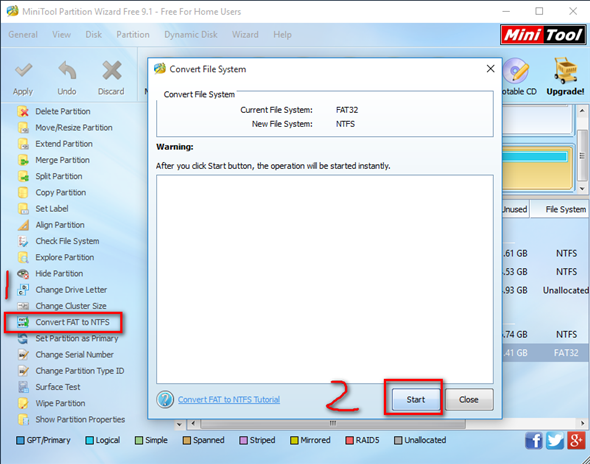Select the Delete Partition icon
The width and height of the screenshot is (590, 464).
(x=23, y=111)
